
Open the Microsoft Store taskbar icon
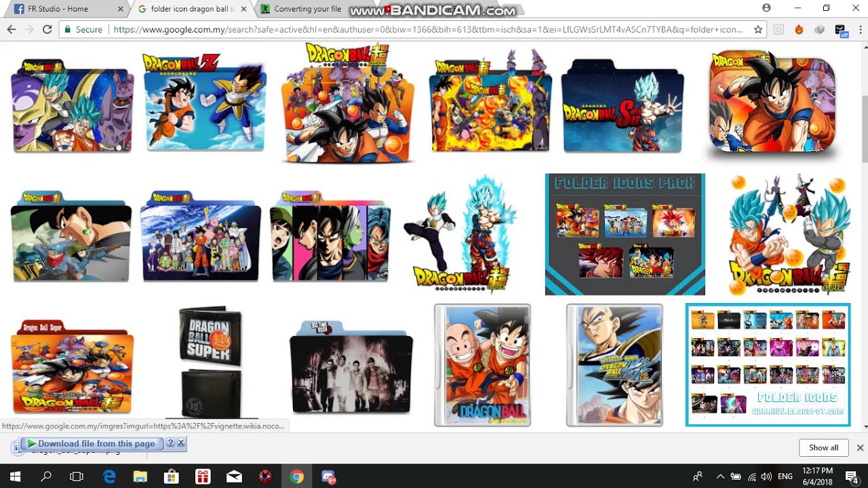(172, 476)
